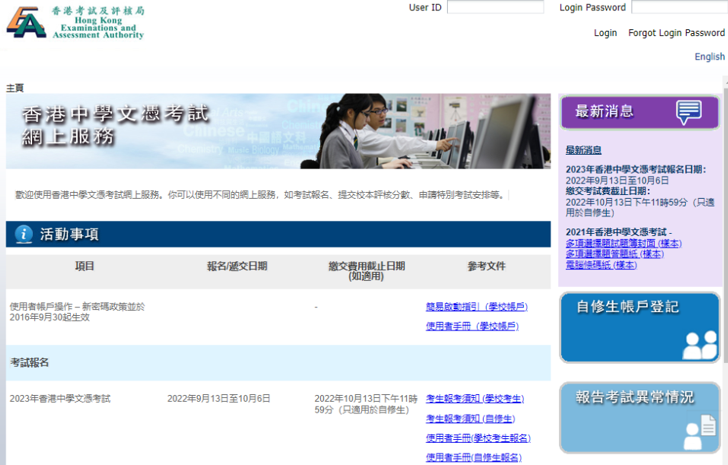Open the underlined 最新消息 link
The height and width of the screenshot is (465, 728).
(x=583, y=150)
